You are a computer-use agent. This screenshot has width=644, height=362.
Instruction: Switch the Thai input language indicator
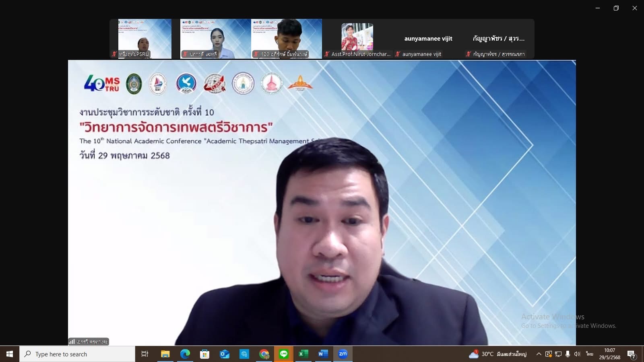click(x=590, y=354)
